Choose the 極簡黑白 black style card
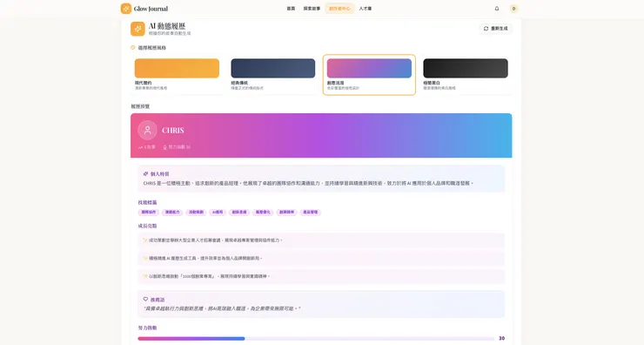Image resolution: width=644 pixels, height=345 pixels. click(466, 75)
